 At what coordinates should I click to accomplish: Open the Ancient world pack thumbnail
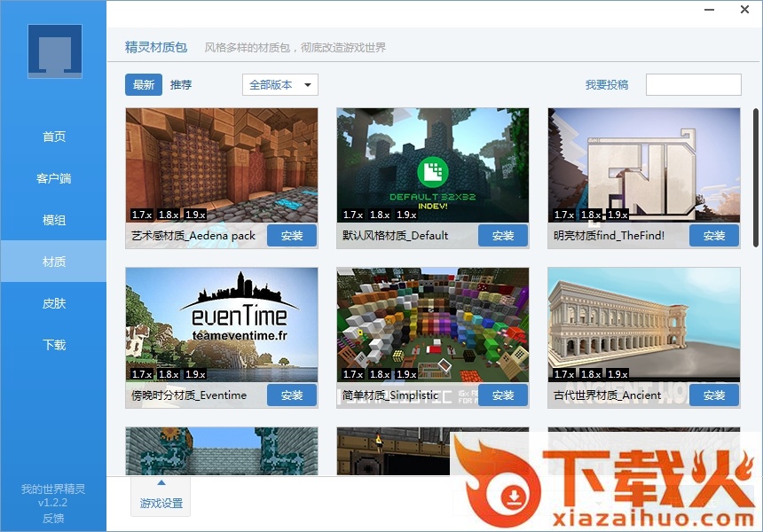(644, 325)
